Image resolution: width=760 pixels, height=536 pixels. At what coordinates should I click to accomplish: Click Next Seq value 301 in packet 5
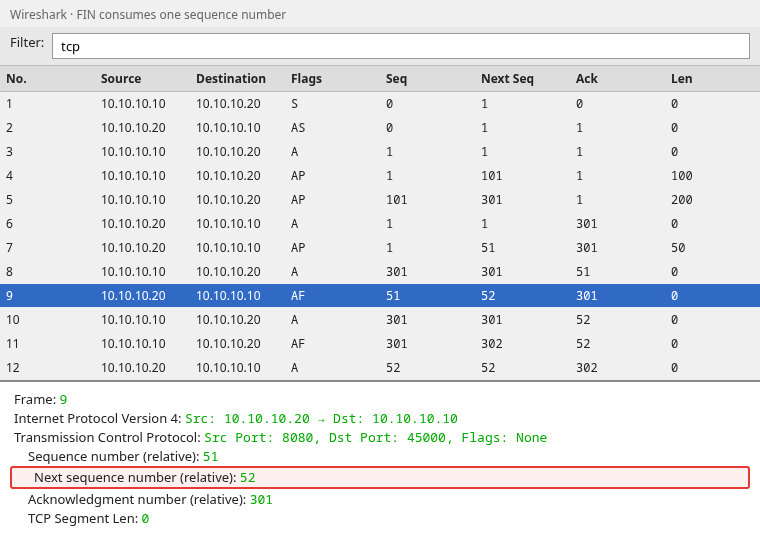491,200
